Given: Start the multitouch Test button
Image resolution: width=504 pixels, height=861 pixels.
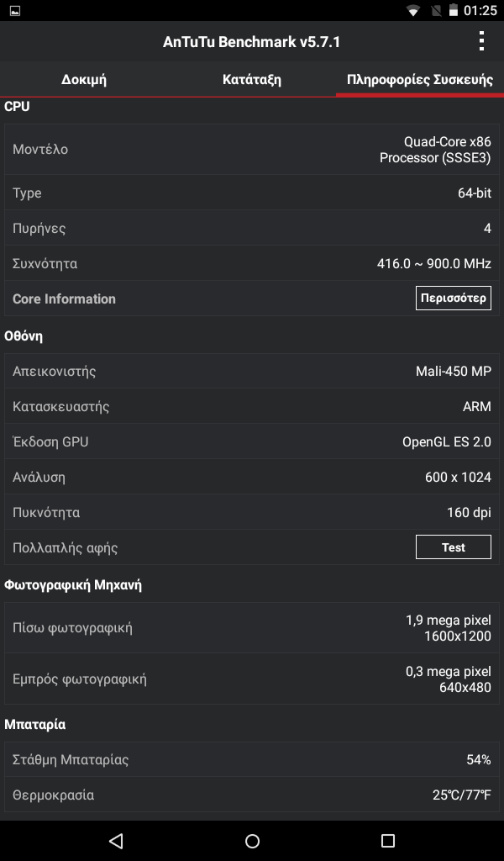Looking at the screenshot, I should coord(454,547).
